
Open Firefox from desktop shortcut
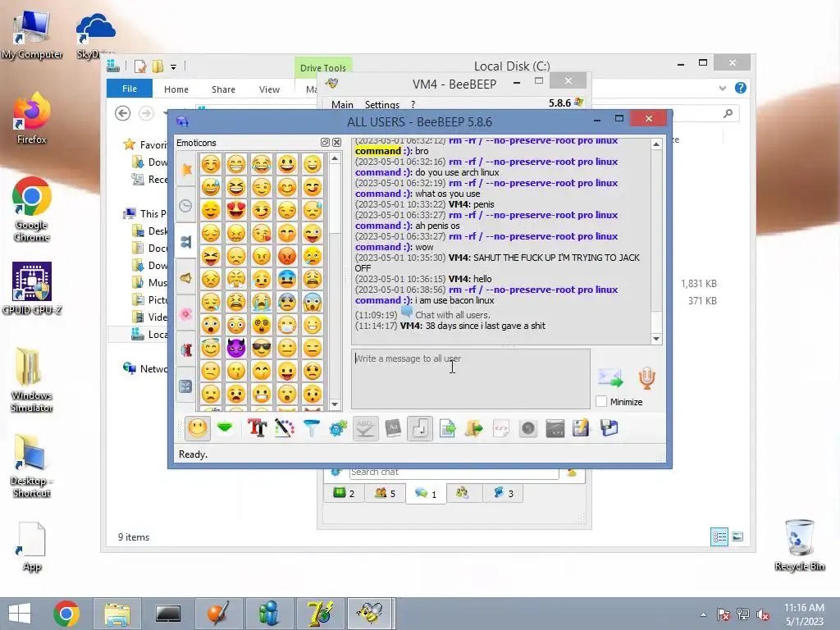point(32,119)
